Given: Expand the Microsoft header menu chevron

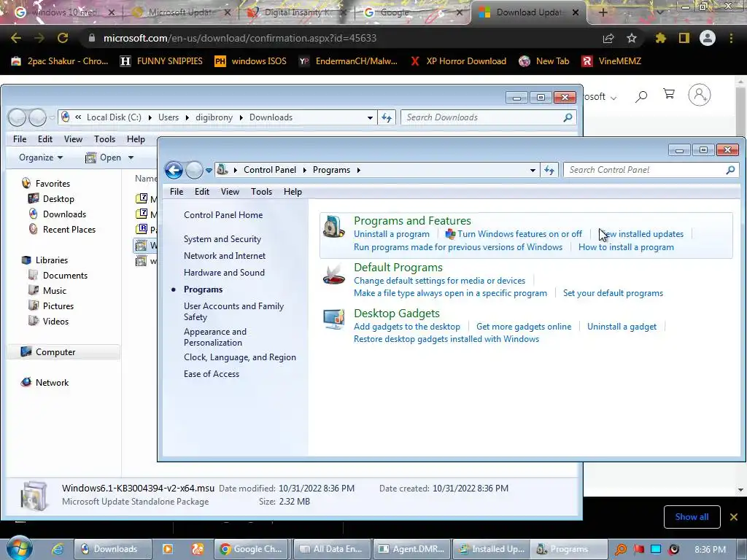Looking at the screenshot, I should [x=614, y=98].
